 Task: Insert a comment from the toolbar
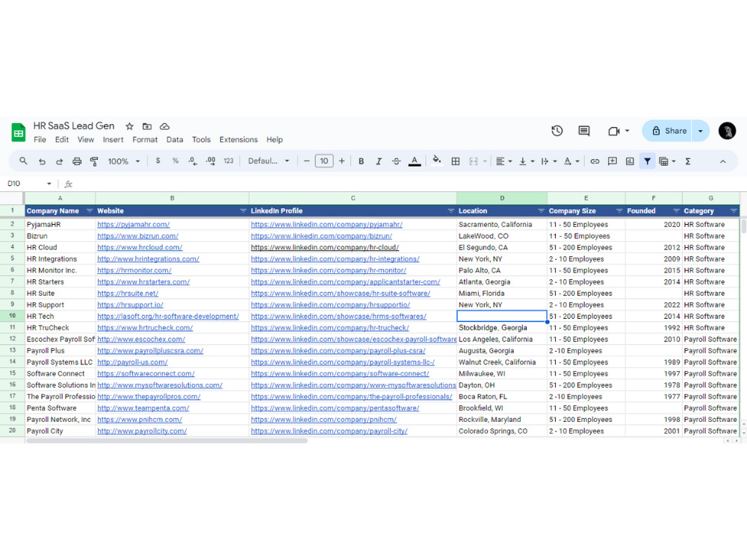pos(613,161)
